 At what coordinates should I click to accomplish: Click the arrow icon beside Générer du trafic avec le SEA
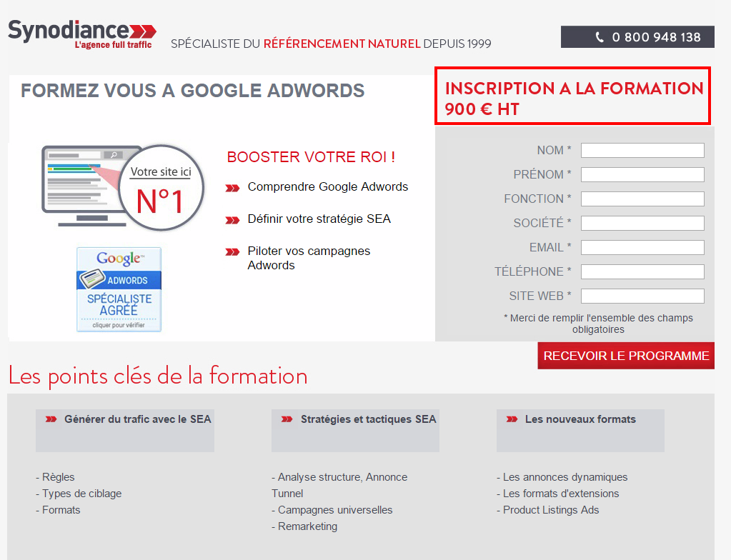[51, 419]
